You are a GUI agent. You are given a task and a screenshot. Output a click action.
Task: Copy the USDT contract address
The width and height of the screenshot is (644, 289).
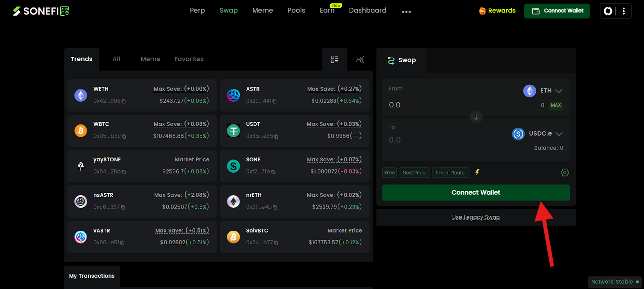pos(276,136)
